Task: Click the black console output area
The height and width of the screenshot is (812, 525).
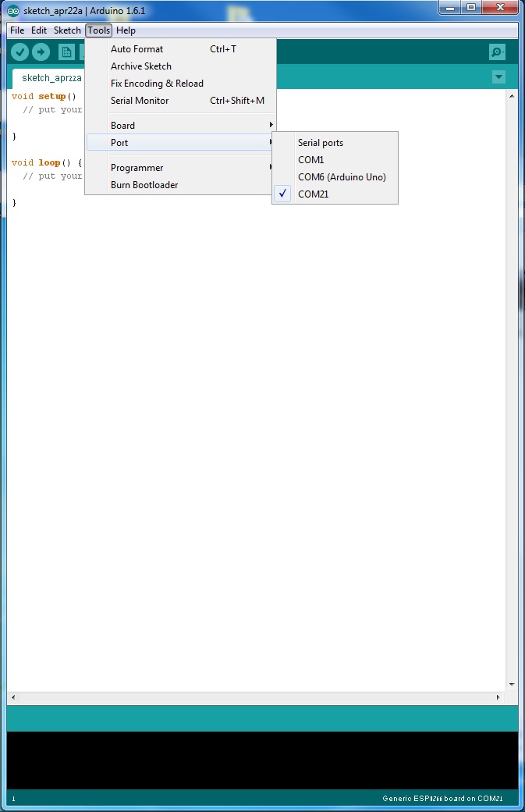Action: (x=262, y=760)
